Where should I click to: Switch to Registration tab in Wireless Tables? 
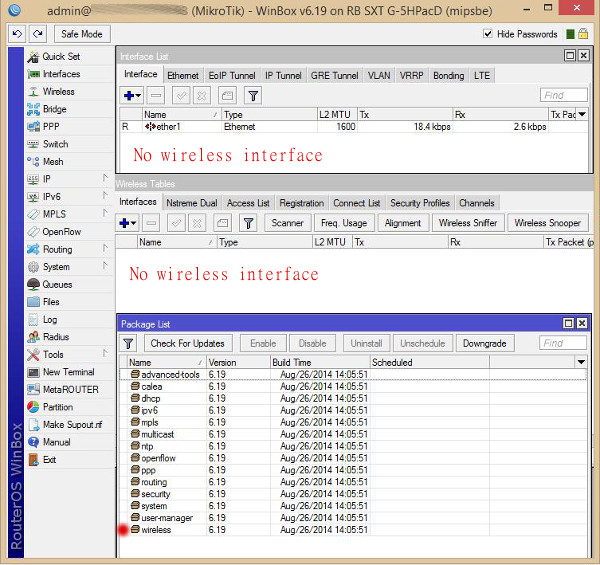302,203
